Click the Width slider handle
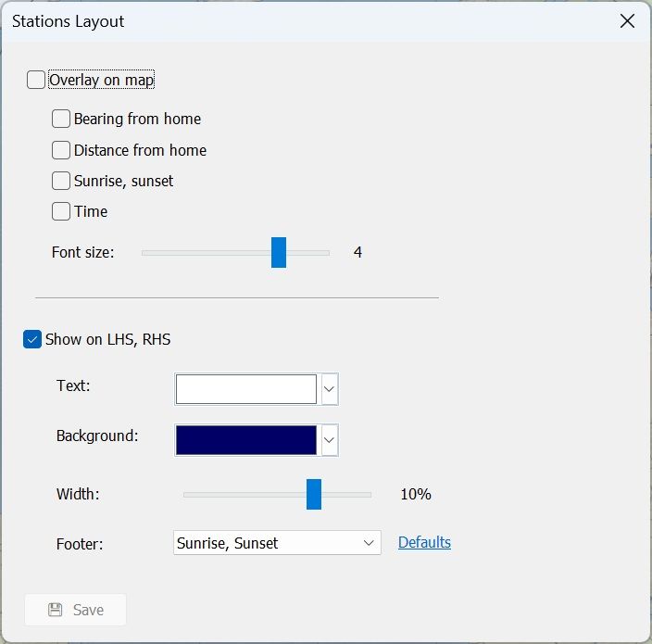The height and width of the screenshot is (644, 652). coord(314,495)
